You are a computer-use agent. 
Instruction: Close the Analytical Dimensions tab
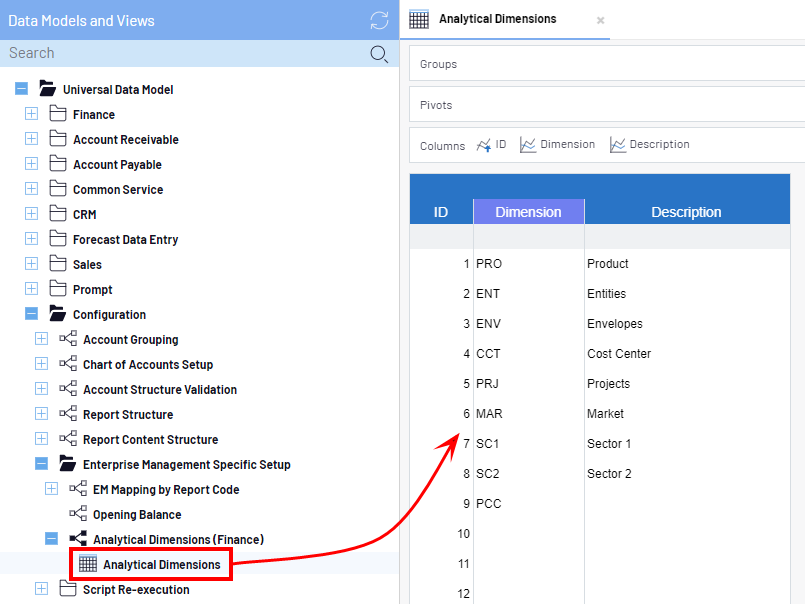tap(601, 20)
